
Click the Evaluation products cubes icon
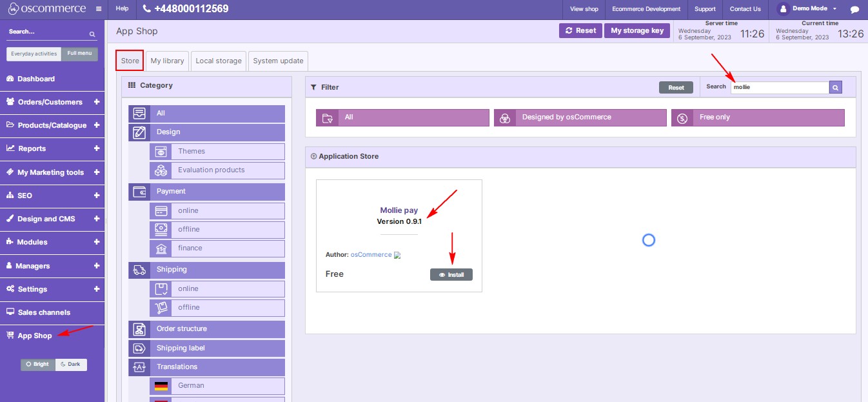click(161, 170)
